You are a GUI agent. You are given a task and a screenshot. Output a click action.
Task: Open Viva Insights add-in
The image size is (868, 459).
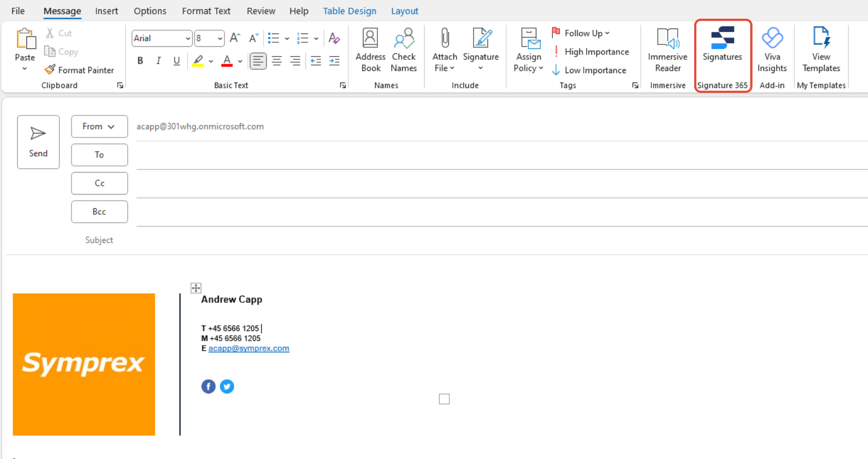(x=772, y=50)
